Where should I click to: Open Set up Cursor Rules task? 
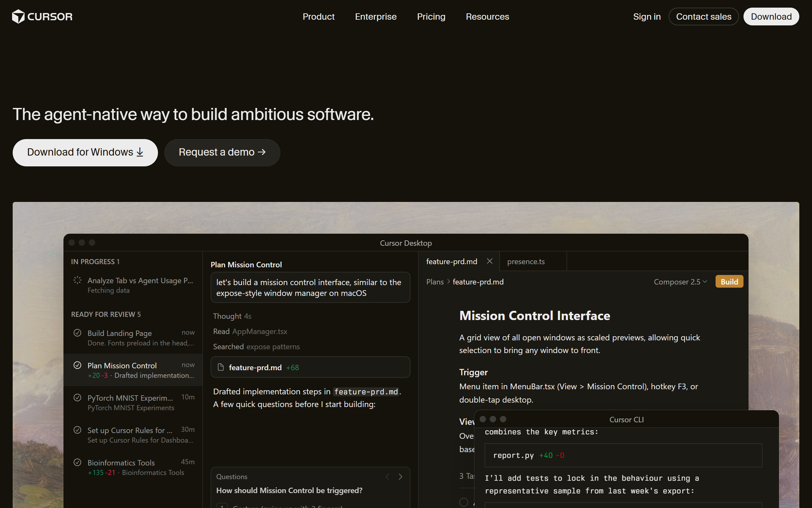[x=133, y=435]
